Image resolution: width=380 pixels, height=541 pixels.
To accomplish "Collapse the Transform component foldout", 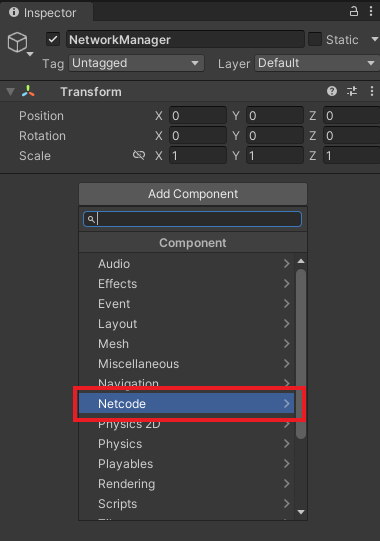I will pos(11,92).
